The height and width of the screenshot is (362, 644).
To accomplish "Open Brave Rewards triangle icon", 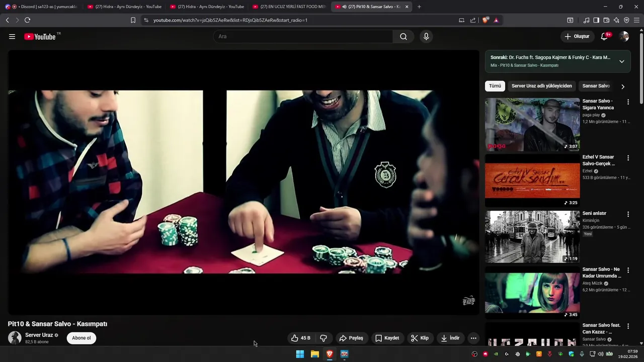I will pos(496,20).
